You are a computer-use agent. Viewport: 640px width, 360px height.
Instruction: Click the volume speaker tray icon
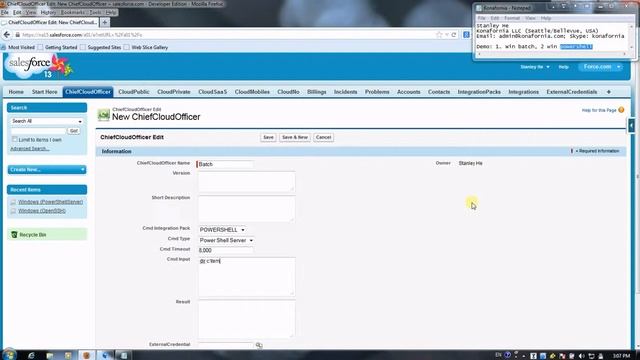(x=582, y=356)
